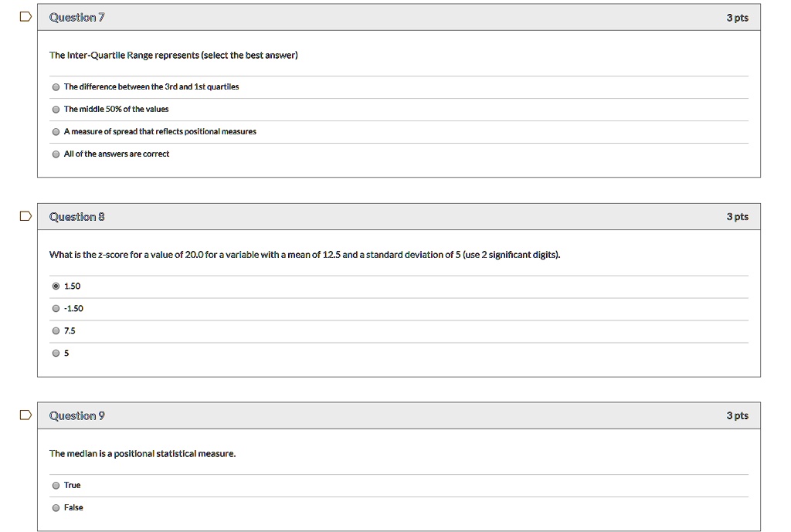Flag Question 8 with the bookmark icon
Screen dimensions: 791x532
(25, 216)
